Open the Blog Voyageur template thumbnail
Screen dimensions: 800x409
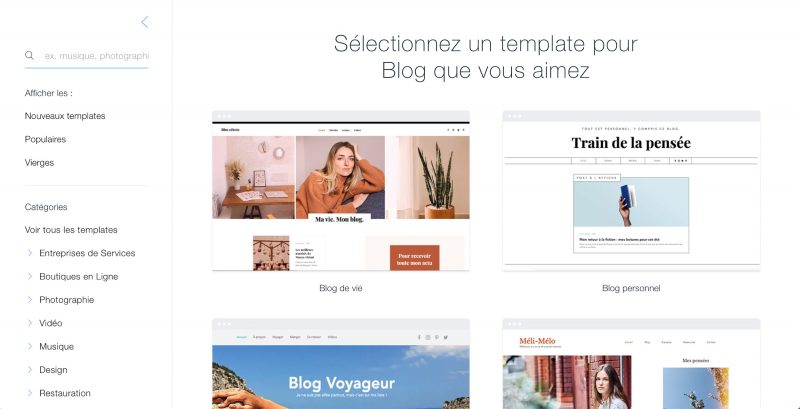coord(341,364)
